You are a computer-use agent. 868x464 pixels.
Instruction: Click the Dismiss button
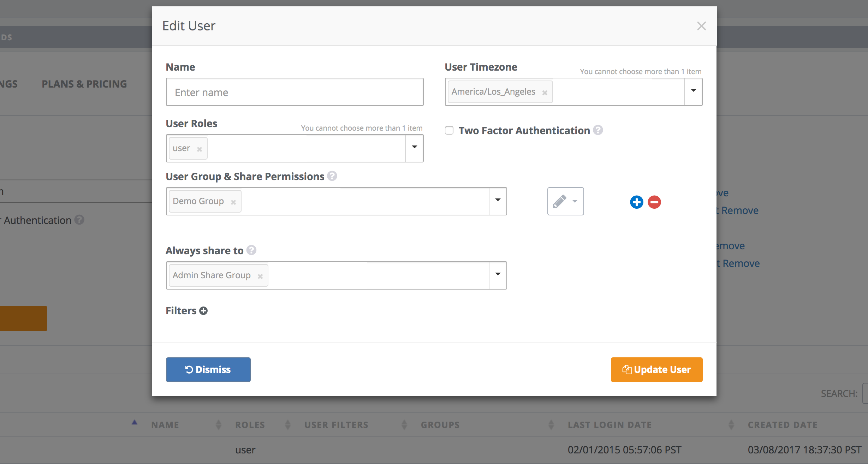pyautogui.click(x=208, y=369)
